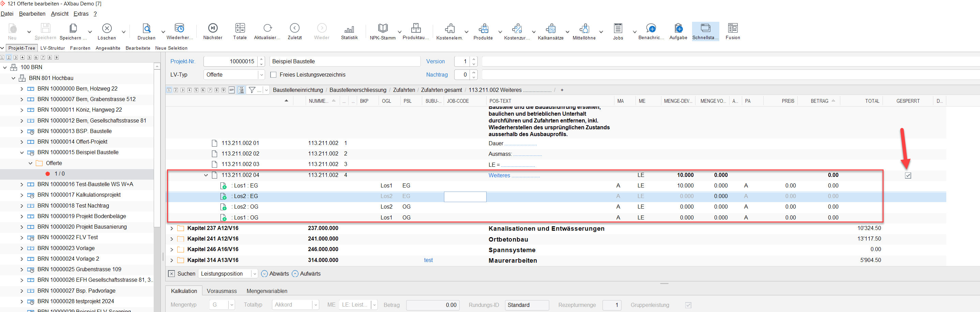Screen dimensions: 980x312
Task: Click the Beispiel Baustelle project name field
Action: click(x=345, y=61)
